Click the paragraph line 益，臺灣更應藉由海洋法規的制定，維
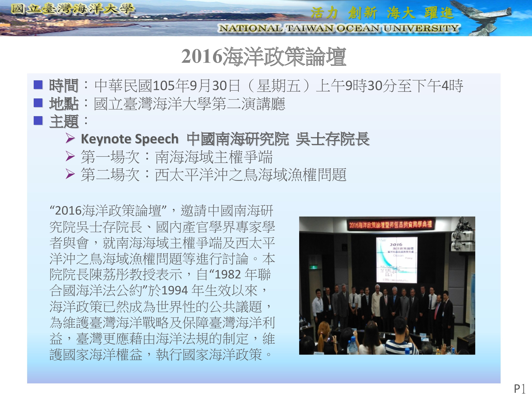This screenshot has height=399, width=532. 162,339
